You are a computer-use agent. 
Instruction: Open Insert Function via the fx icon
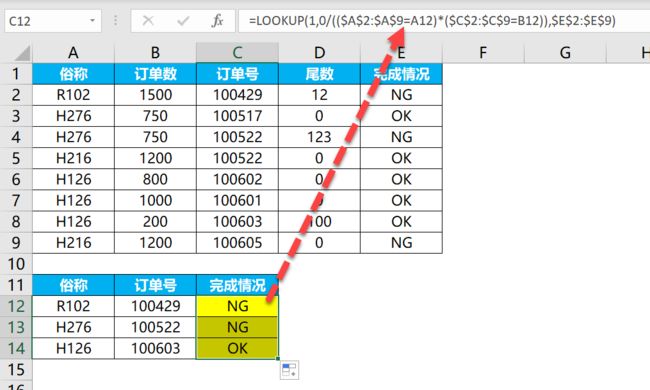(x=217, y=20)
